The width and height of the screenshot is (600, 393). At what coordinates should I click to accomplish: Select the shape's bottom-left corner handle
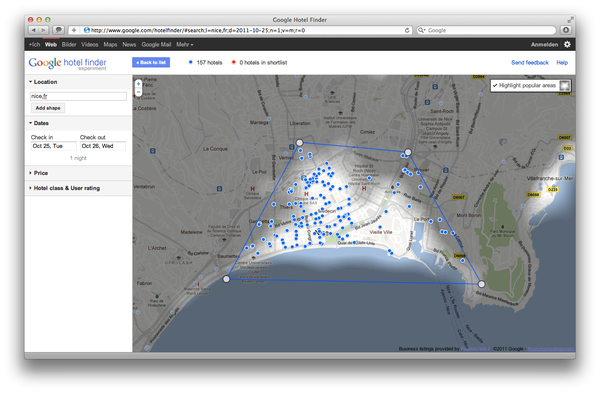tap(226, 279)
